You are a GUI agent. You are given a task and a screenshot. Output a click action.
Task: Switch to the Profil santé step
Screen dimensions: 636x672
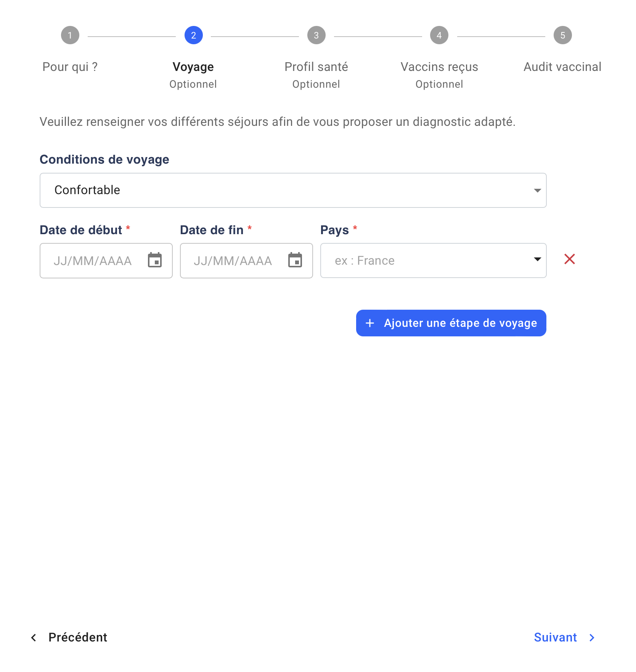tap(316, 67)
